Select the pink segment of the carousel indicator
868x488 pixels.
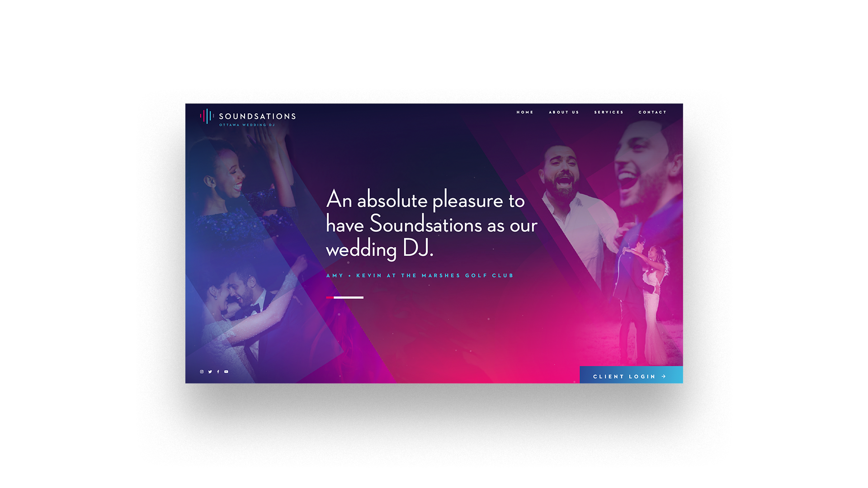330,297
